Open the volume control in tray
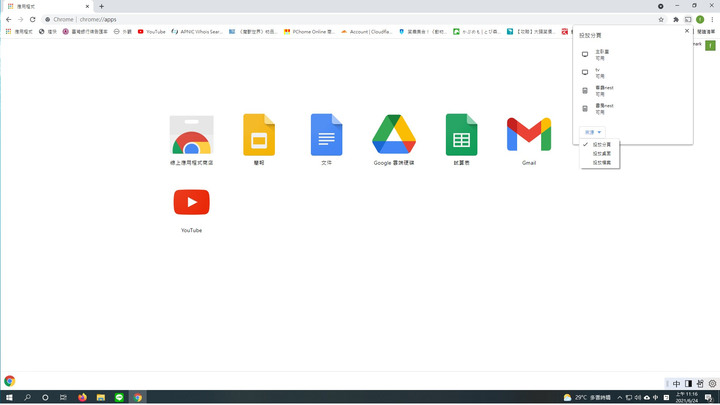 [x=637, y=397]
